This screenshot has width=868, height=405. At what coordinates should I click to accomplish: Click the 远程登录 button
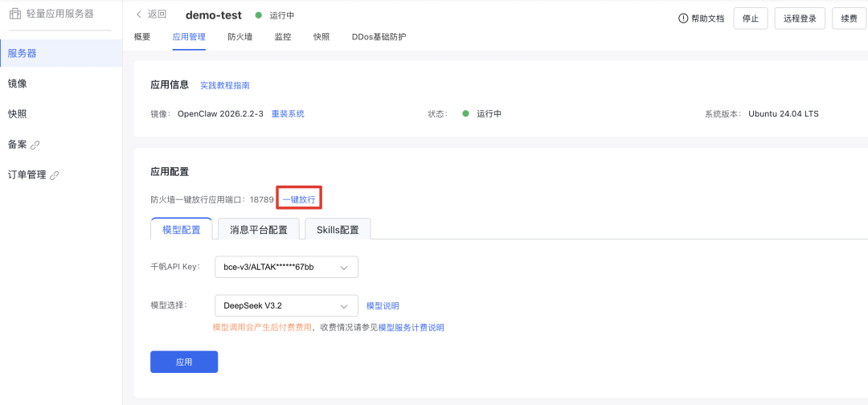pyautogui.click(x=800, y=18)
